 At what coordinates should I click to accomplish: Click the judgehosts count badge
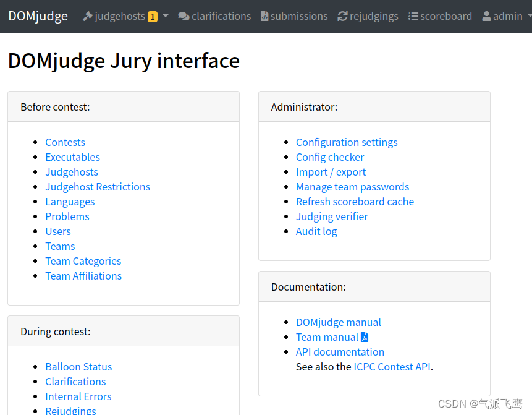coord(152,16)
